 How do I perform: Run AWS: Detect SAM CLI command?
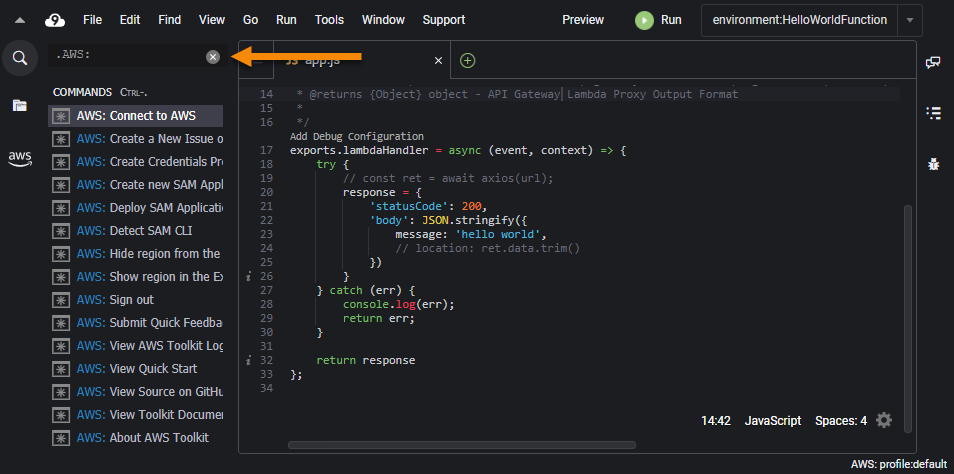pyautogui.click(x=136, y=231)
